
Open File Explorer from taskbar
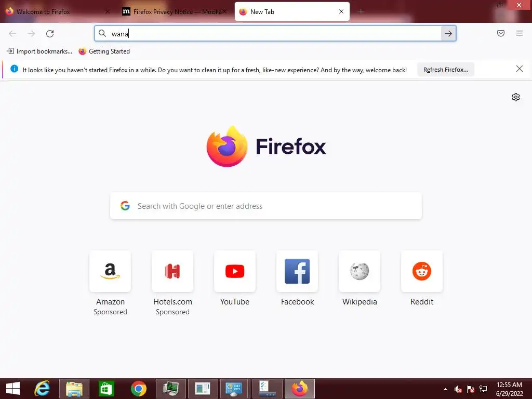click(74, 389)
